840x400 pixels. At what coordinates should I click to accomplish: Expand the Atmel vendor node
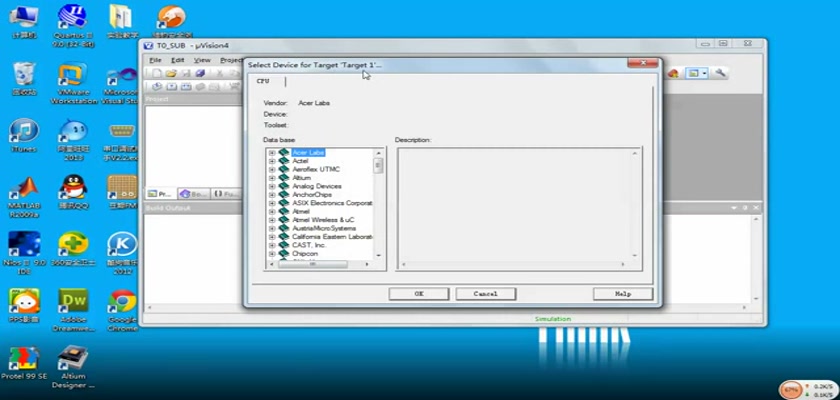pyautogui.click(x=272, y=212)
